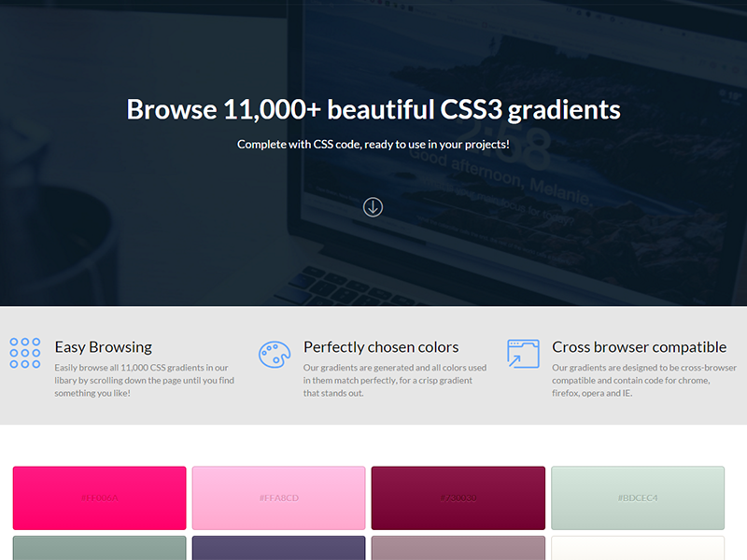Click the paint palette icon
747x560 pixels.
[x=275, y=355]
